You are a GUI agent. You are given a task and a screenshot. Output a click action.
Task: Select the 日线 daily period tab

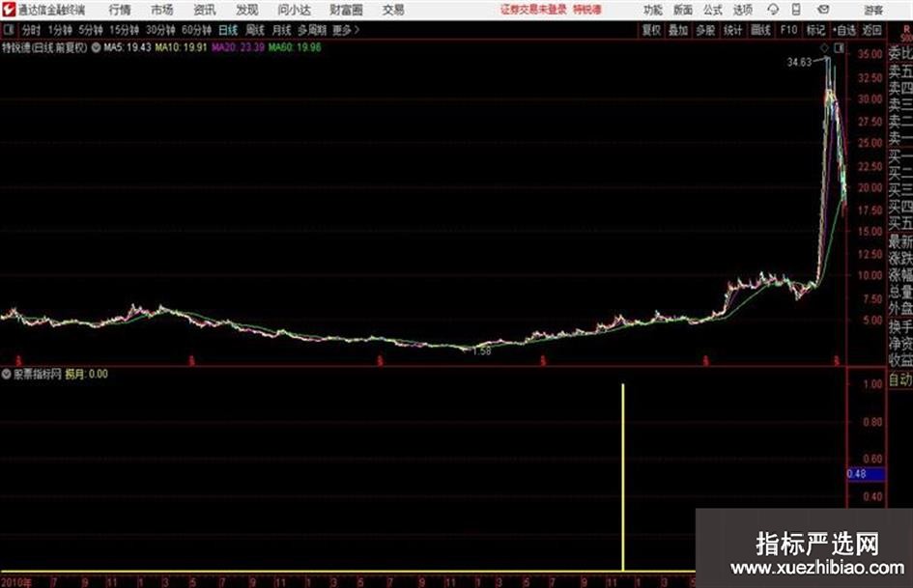(228, 30)
